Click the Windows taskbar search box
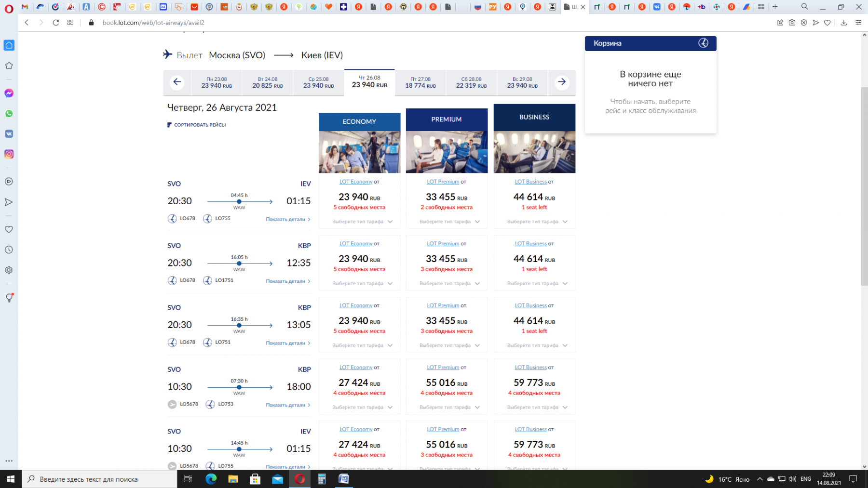The height and width of the screenshot is (488, 868). [x=99, y=479]
